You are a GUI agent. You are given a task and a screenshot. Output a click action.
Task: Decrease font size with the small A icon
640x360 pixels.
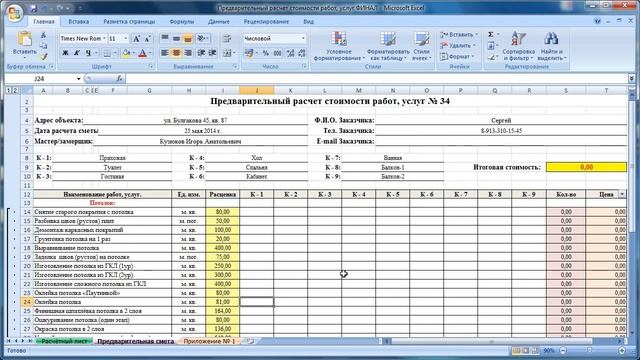148,38
